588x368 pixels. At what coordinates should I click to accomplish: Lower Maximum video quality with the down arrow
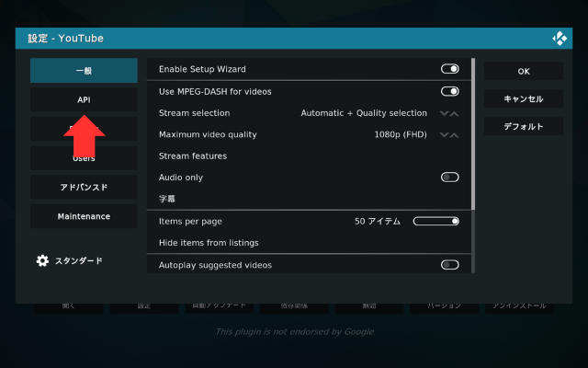445,134
